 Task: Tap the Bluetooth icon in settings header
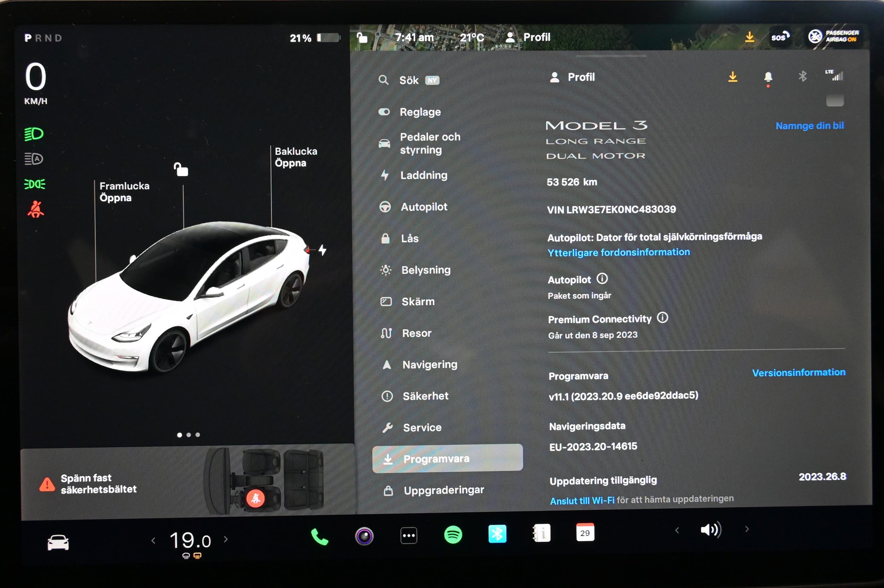pyautogui.click(x=802, y=76)
